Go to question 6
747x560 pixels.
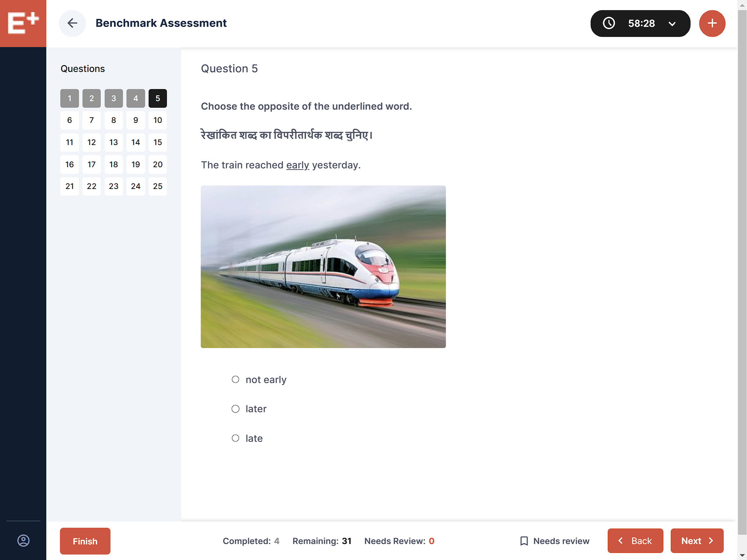[70, 120]
